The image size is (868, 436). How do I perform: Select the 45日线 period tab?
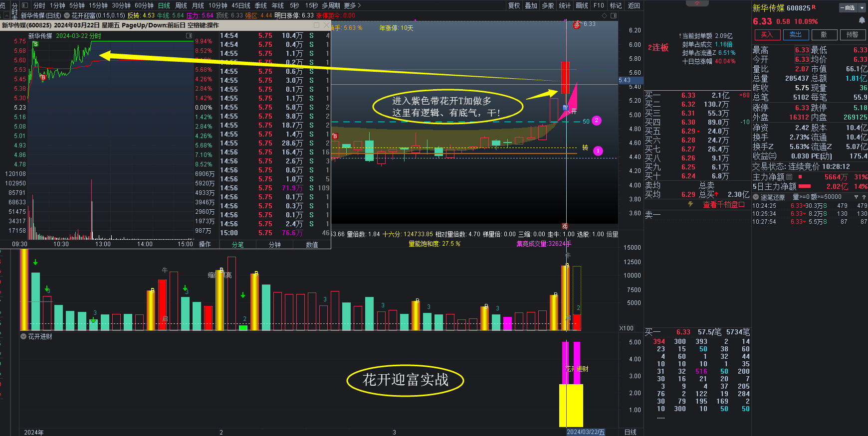[241, 5]
